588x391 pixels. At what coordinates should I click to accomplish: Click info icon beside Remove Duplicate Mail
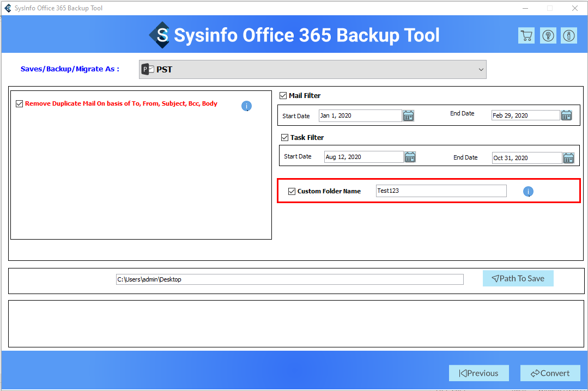coord(246,106)
